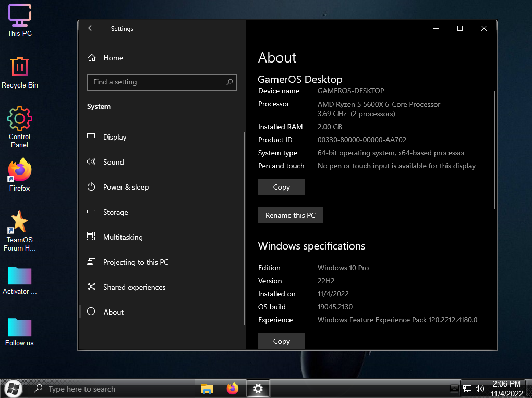Open the Home settings page

coord(113,58)
